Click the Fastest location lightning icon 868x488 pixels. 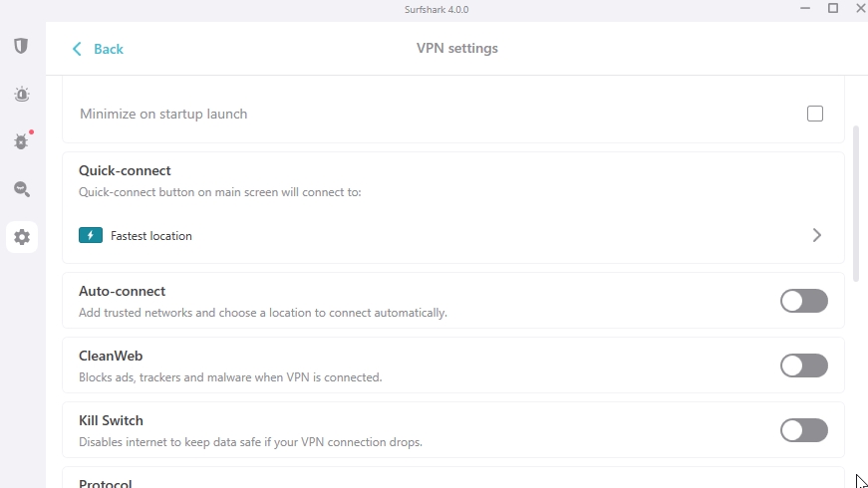click(91, 236)
